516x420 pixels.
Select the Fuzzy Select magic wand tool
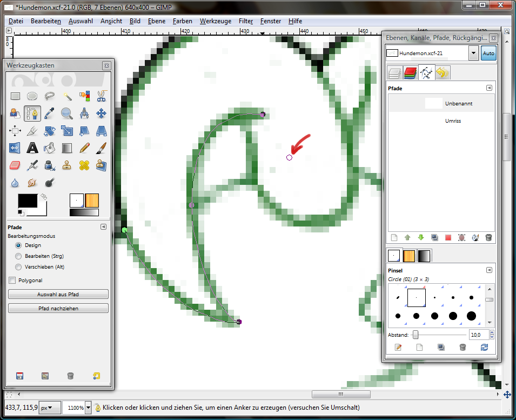coord(67,96)
